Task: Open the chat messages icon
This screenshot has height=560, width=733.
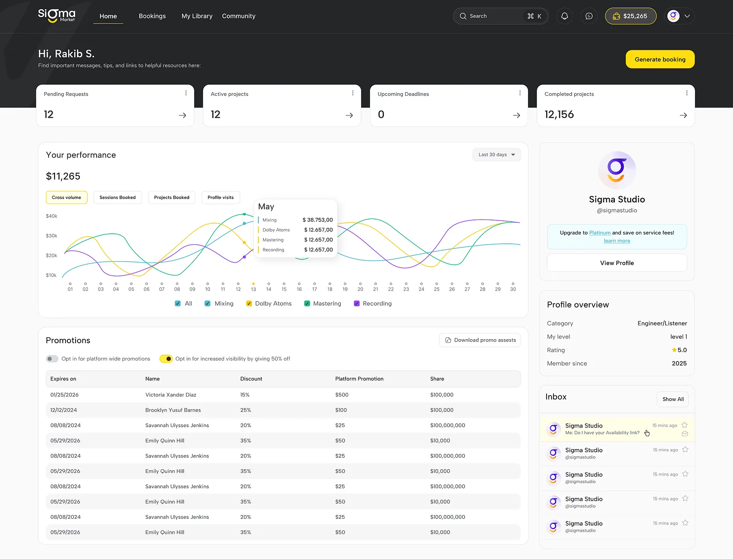Action: click(x=589, y=16)
